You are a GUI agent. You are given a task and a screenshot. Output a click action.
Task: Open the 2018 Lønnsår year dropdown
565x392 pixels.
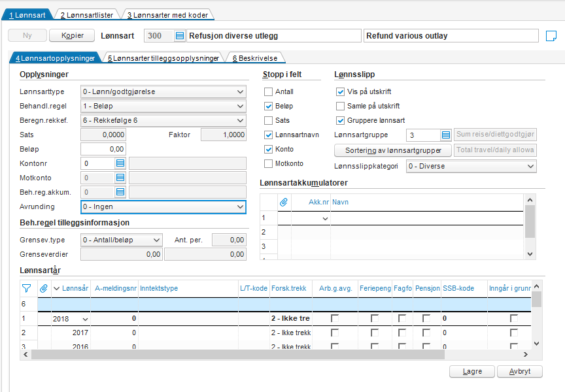click(x=85, y=319)
